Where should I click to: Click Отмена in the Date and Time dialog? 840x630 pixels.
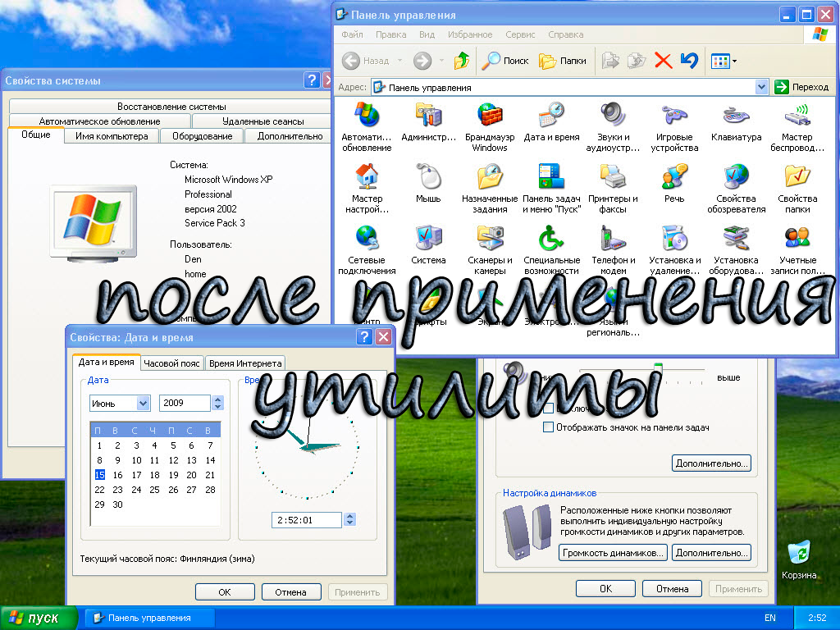pos(291,592)
